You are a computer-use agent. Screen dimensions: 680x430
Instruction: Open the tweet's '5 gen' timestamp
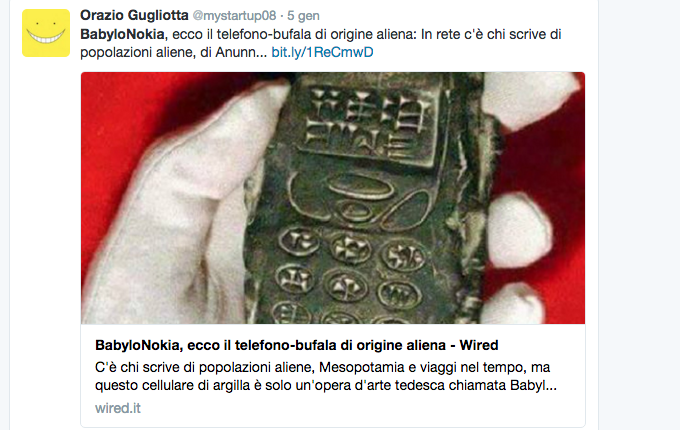(x=303, y=16)
